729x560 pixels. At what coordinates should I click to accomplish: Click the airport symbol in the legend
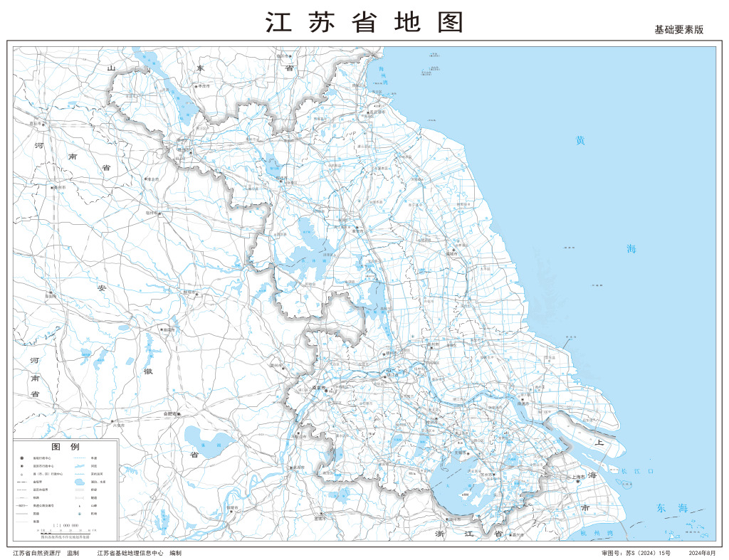[79, 512]
